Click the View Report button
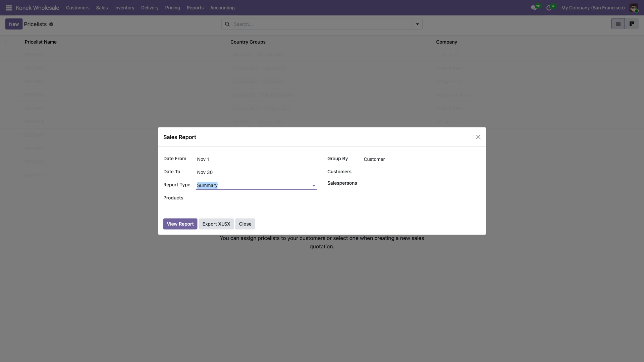The height and width of the screenshot is (362, 644). click(x=180, y=224)
